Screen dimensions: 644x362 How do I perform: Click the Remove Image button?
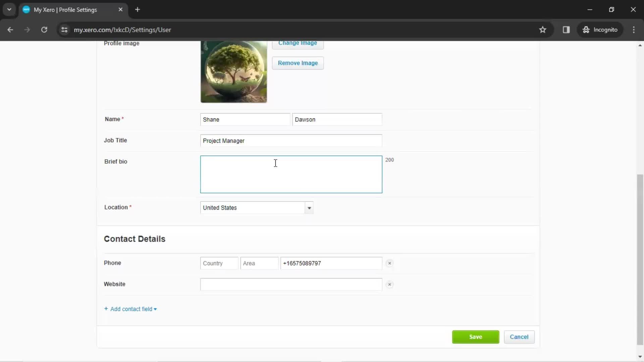[x=298, y=63]
